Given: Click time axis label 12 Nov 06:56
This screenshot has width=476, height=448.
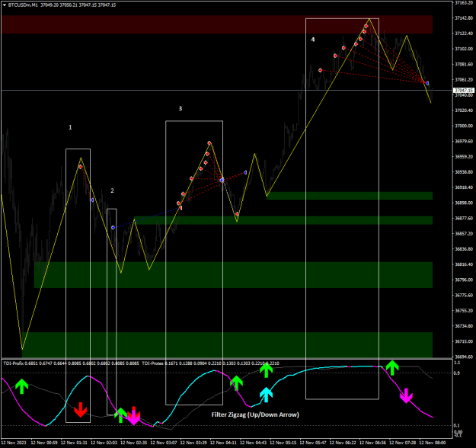Looking at the screenshot, I should click(x=372, y=443).
